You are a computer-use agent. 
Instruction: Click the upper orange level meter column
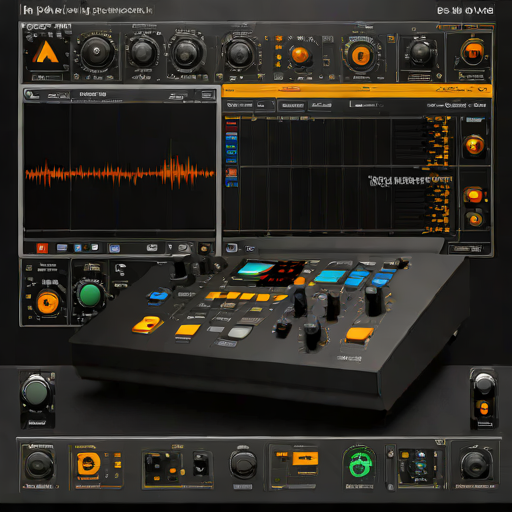(x=438, y=141)
